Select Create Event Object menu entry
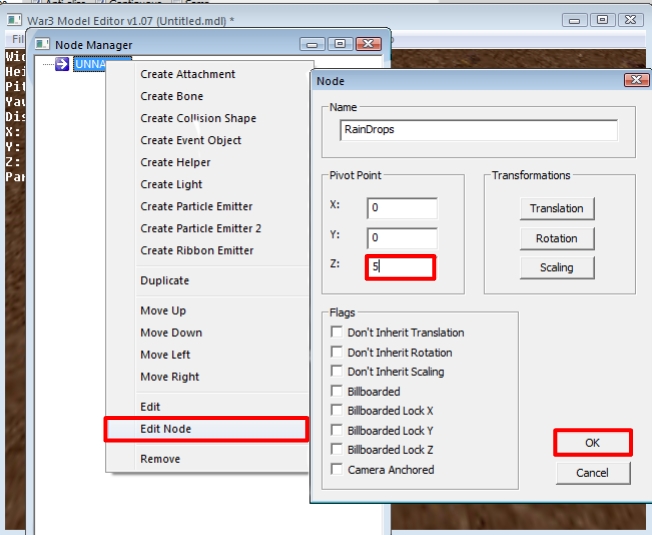The width and height of the screenshot is (652, 535). click(190, 140)
